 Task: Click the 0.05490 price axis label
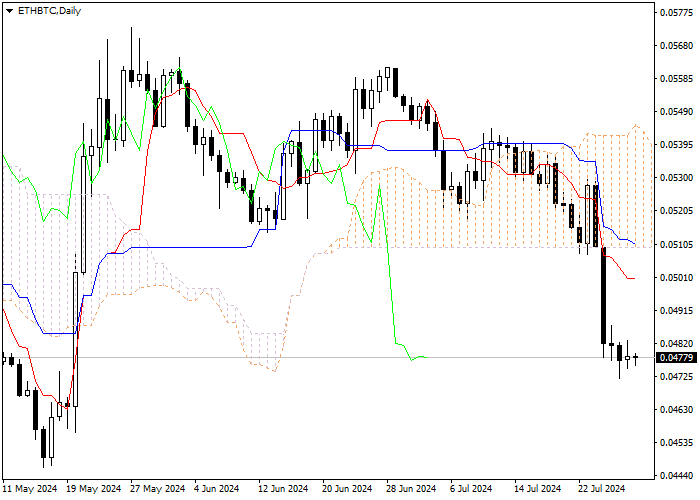tap(676, 112)
